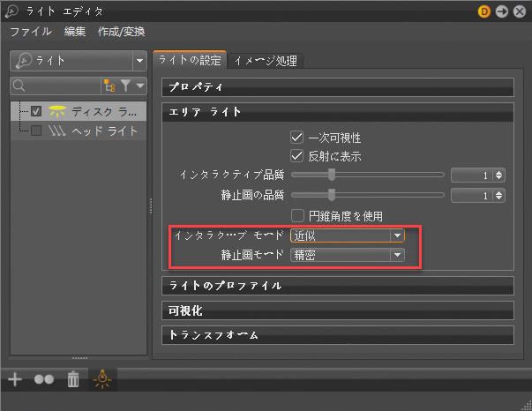Enable 円錐角度を使用 checkbox

point(297,216)
